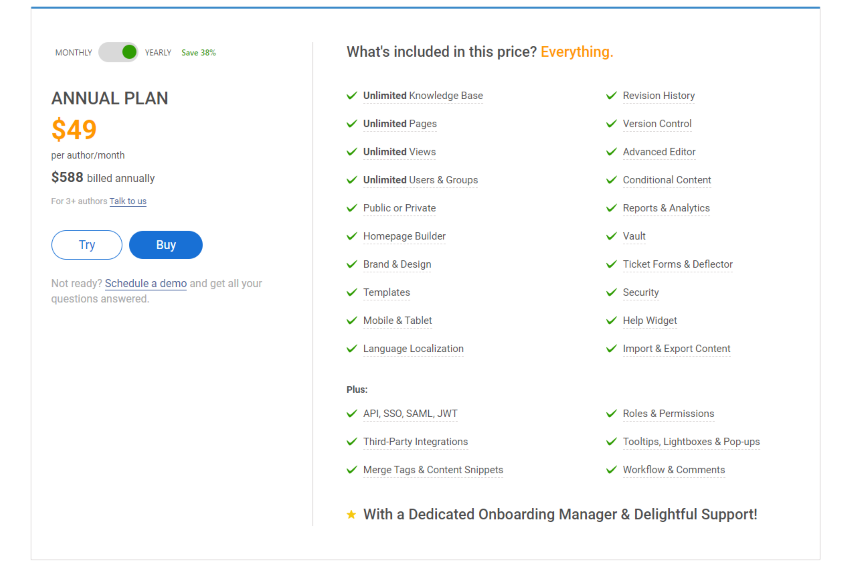
Task: Click the yellow star before Dedicated Onboarding Manager
Action: 351,514
